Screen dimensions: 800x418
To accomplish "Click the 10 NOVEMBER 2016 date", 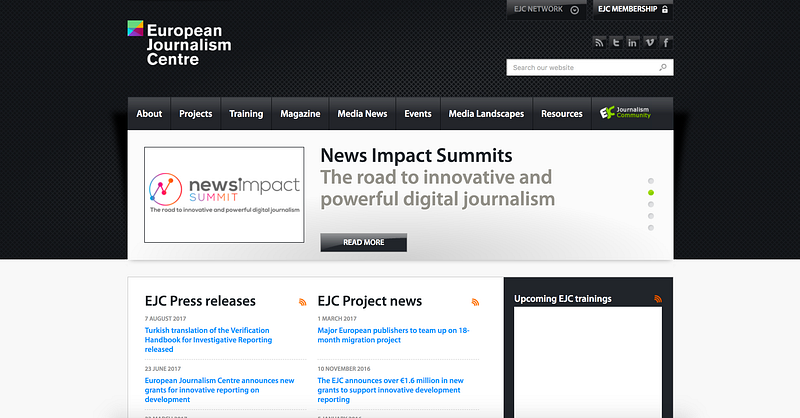I will 344,368.
